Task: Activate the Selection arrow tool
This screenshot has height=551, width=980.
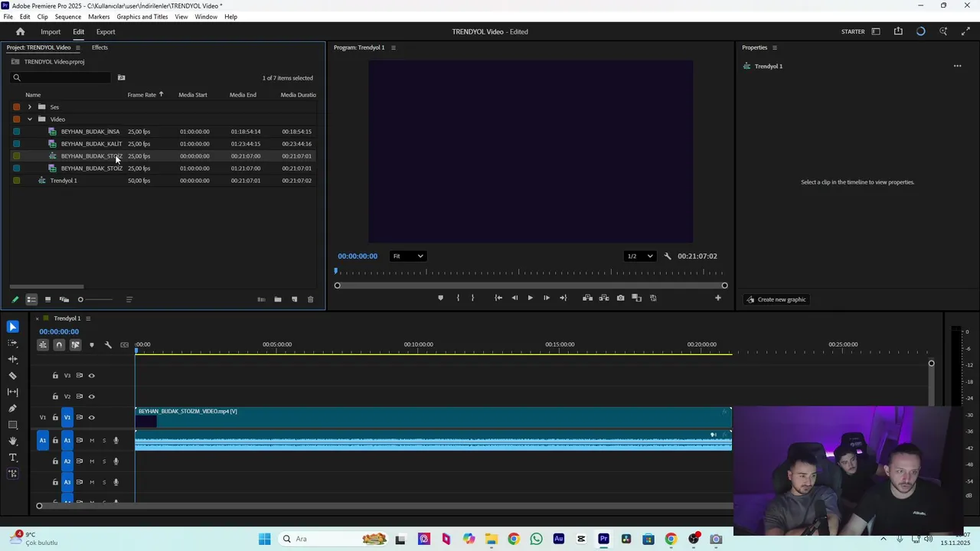Action: pyautogui.click(x=12, y=327)
